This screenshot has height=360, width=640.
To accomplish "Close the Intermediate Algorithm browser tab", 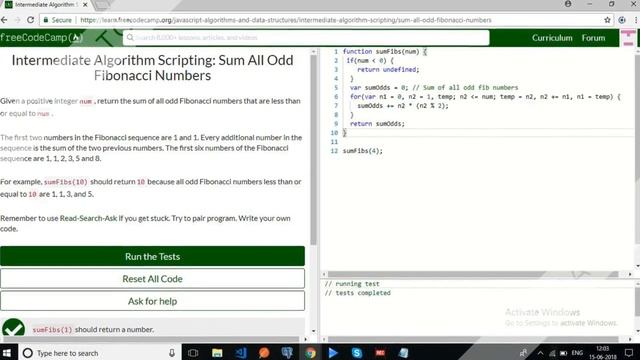I will (x=85, y=5).
